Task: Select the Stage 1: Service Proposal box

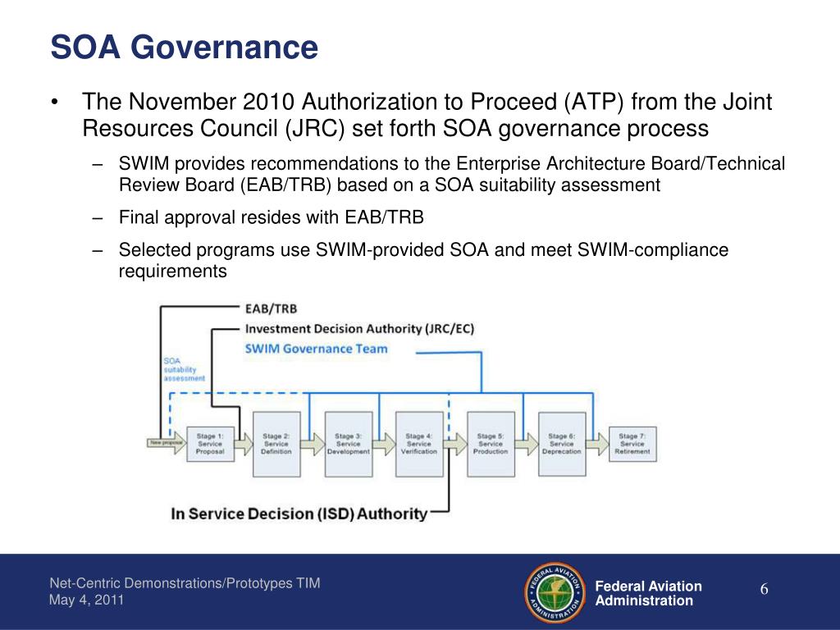Action: pos(210,444)
